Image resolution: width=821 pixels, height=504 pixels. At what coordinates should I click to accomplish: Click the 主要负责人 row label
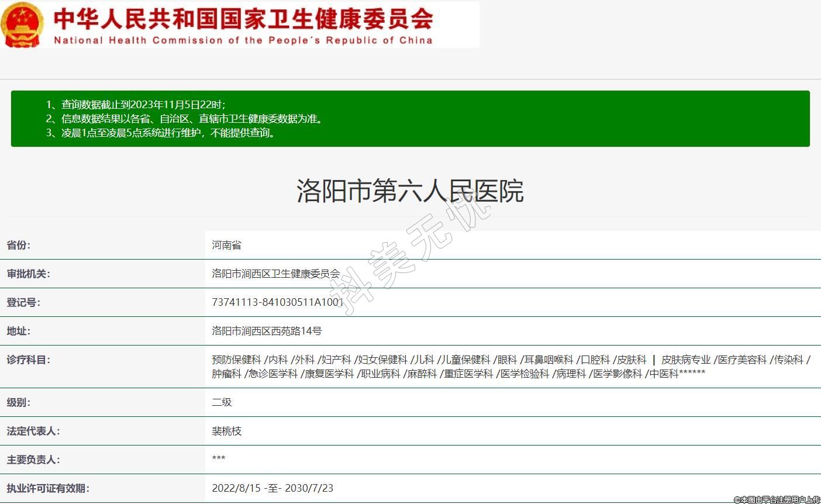tap(33, 460)
